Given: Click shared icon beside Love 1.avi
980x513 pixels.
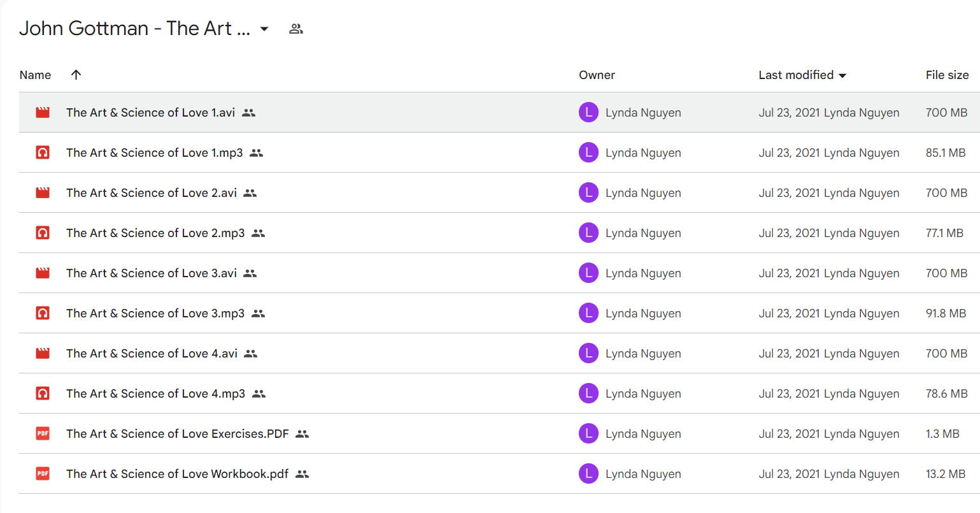Looking at the screenshot, I should click(249, 113).
